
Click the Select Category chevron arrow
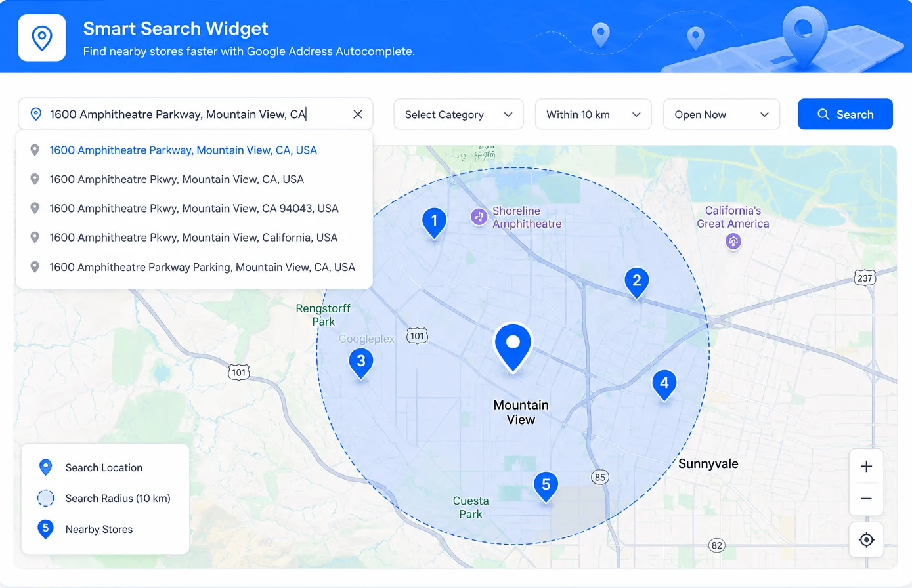point(508,114)
